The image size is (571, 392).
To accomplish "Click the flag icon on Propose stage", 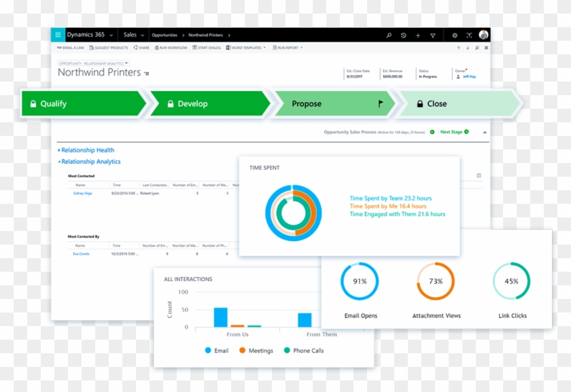I will (x=381, y=104).
